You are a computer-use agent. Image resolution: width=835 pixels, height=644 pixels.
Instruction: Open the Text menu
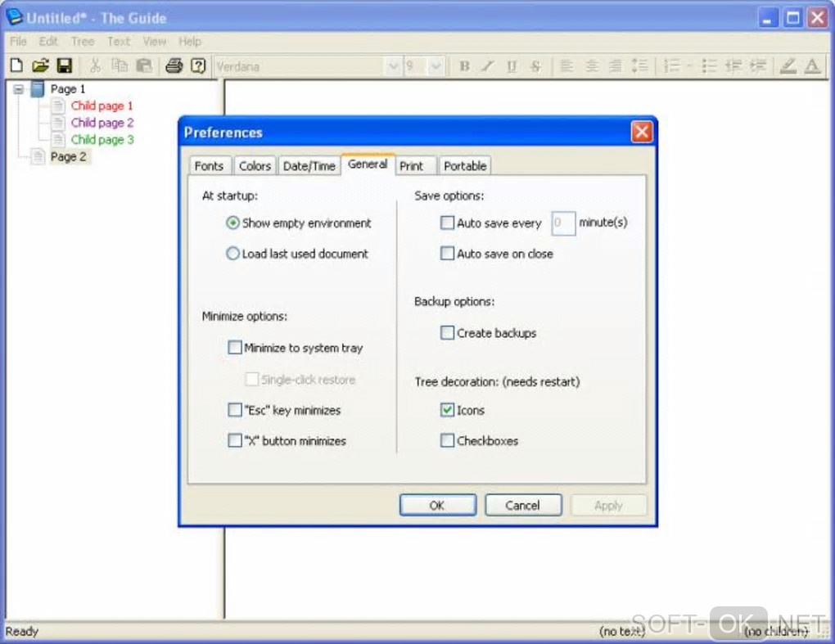118,42
